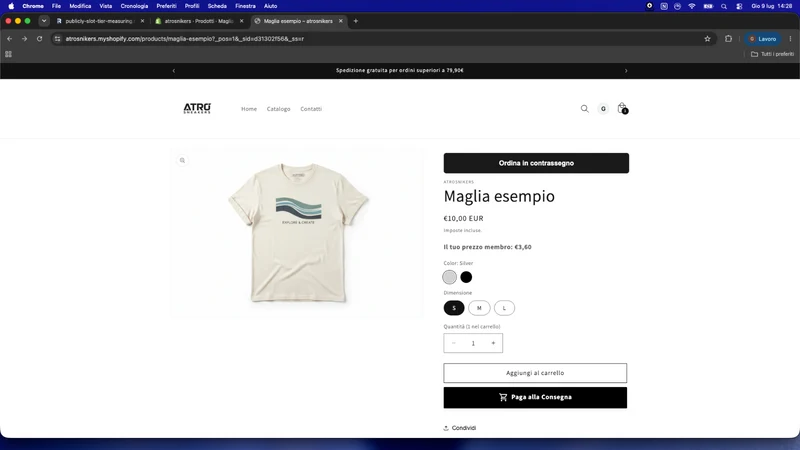Open the Modifica menu
Image resolution: width=800 pixels, height=450 pixels.
[80, 6]
